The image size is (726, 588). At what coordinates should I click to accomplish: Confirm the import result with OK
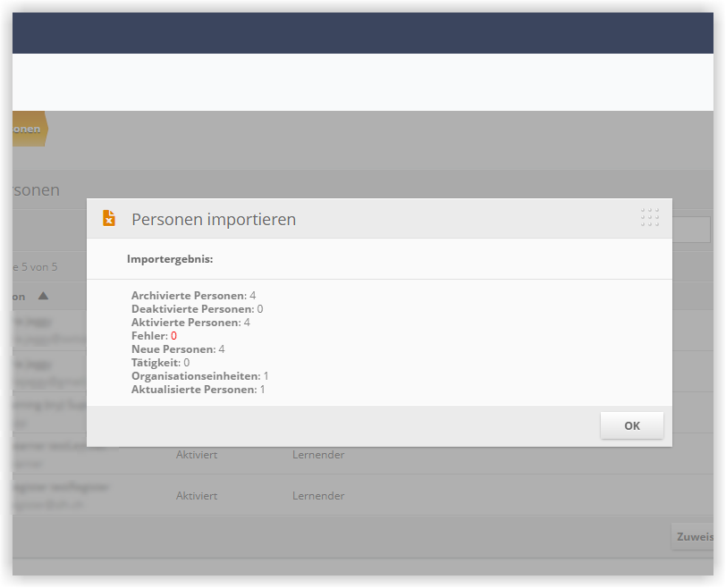631,425
